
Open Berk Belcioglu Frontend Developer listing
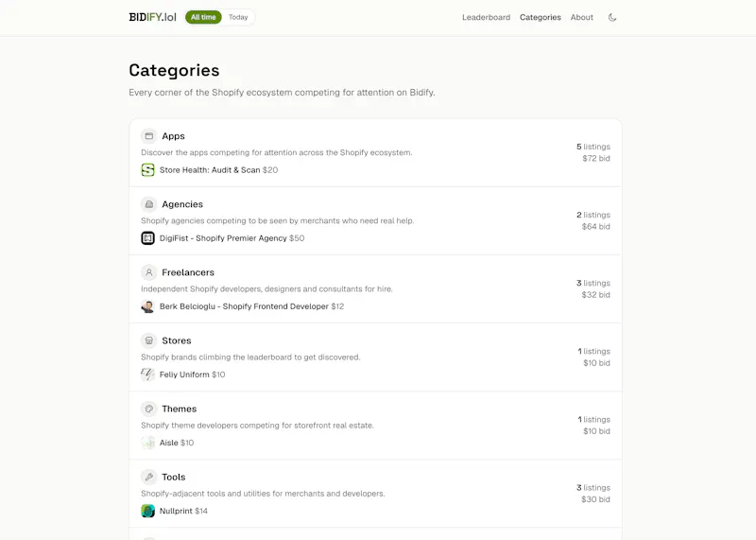pyautogui.click(x=251, y=306)
